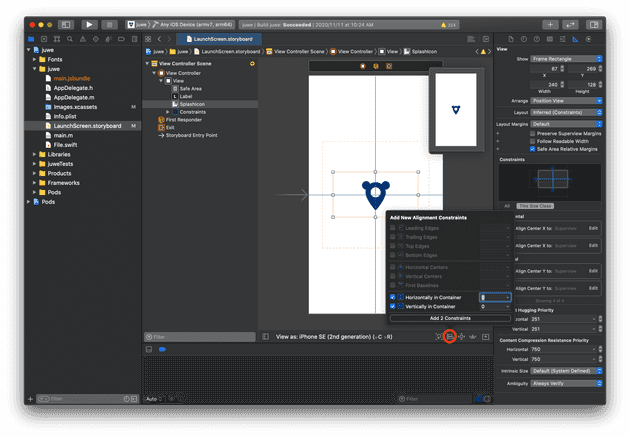The height and width of the screenshot is (437, 630).
Task: Open the Test navigator diamond icon
Action: [96, 39]
